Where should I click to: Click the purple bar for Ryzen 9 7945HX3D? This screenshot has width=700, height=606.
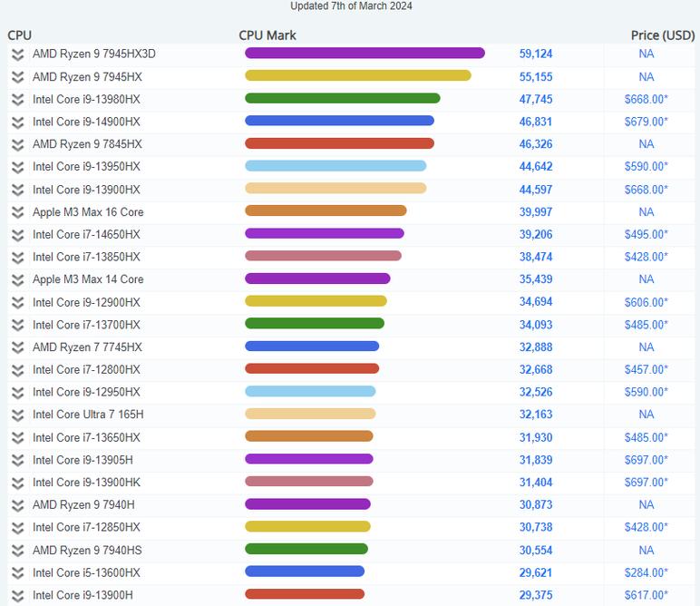[x=365, y=54]
